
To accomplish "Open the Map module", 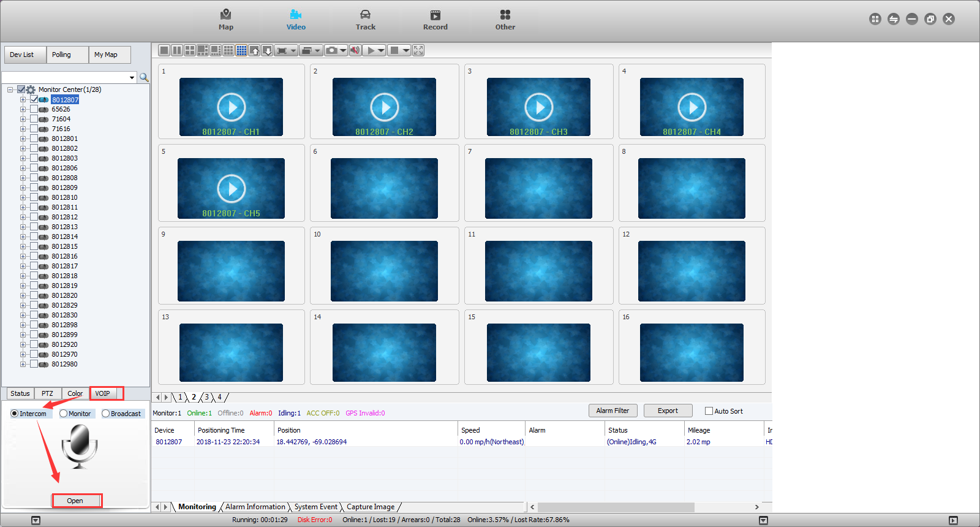I will pyautogui.click(x=226, y=20).
